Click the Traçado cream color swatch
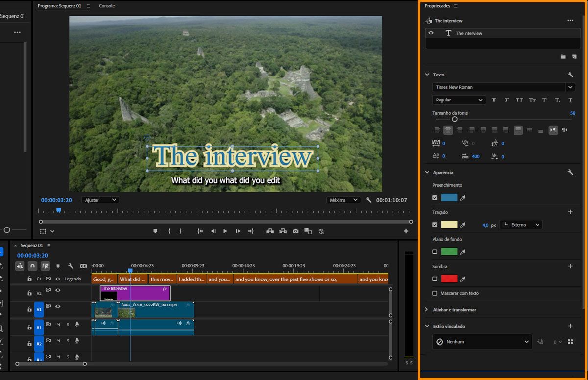The height and width of the screenshot is (380, 588). tap(449, 225)
